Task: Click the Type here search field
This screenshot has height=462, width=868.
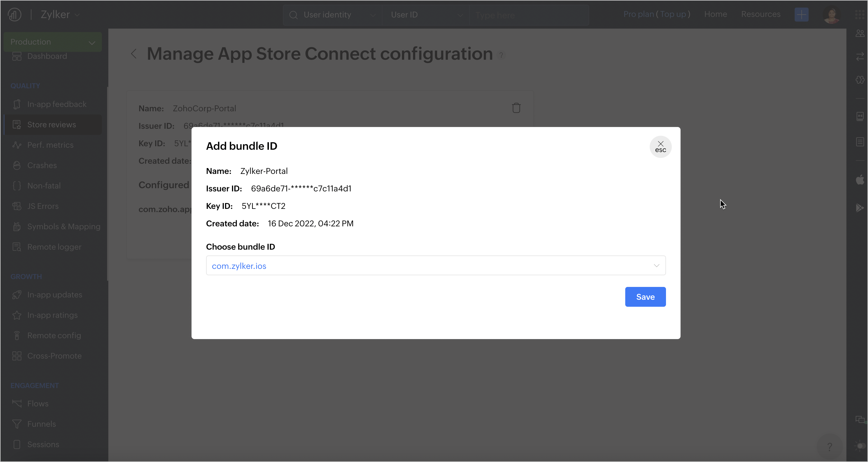Action: (x=528, y=15)
